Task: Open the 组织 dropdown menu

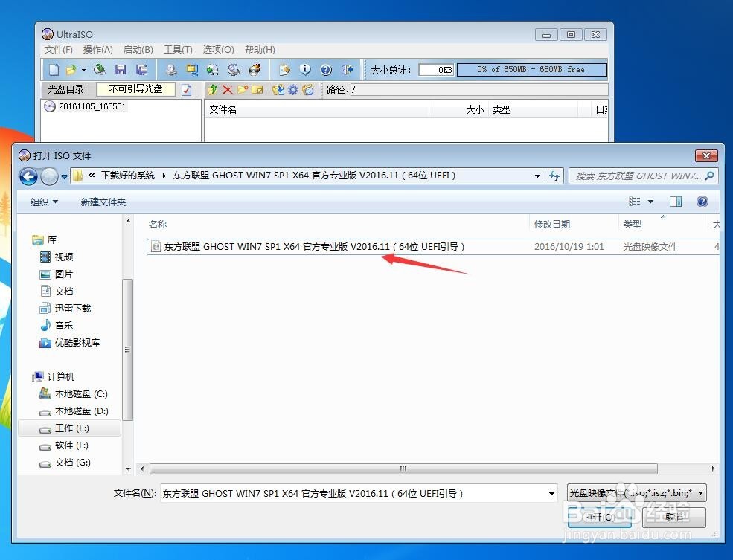Action: [44, 202]
